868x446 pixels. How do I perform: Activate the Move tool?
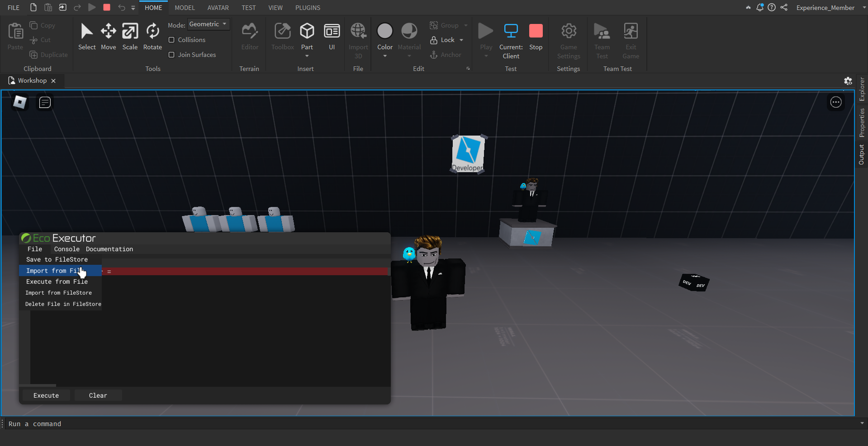coord(109,37)
